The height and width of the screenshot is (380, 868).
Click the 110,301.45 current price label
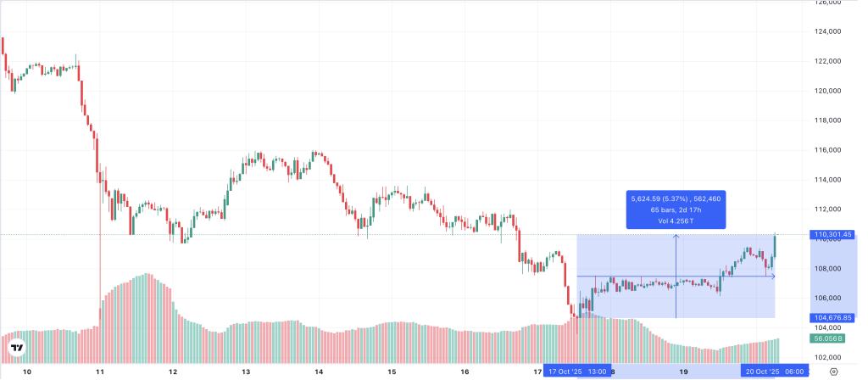point(832,234)
